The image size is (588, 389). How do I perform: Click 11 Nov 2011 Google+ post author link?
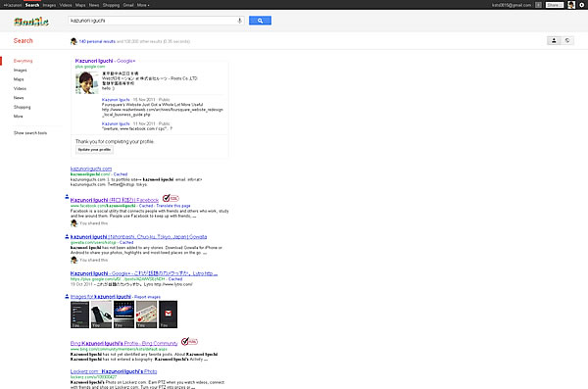tap(116, 123)
